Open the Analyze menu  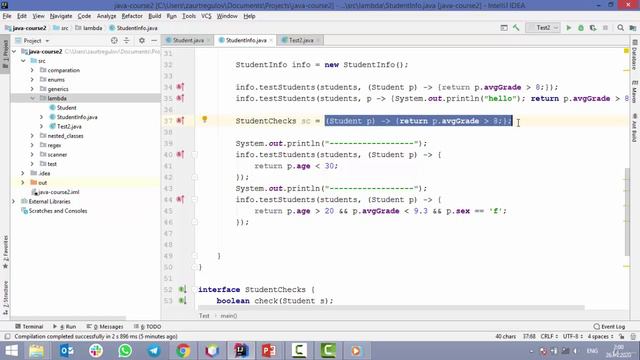coord(107,16)
